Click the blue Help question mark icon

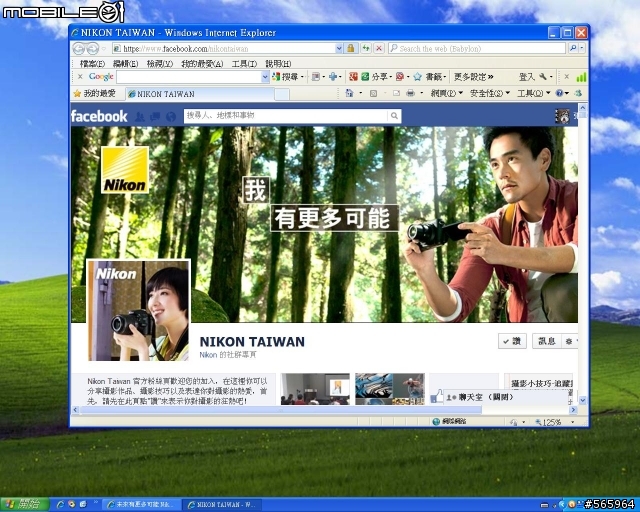559,93
